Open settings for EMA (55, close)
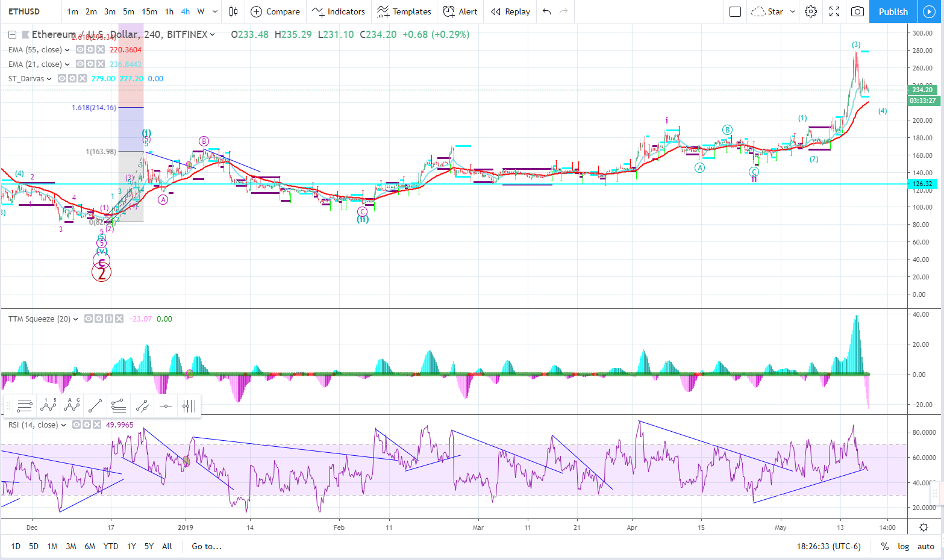The image size is (944, 560). coord(90,49)
